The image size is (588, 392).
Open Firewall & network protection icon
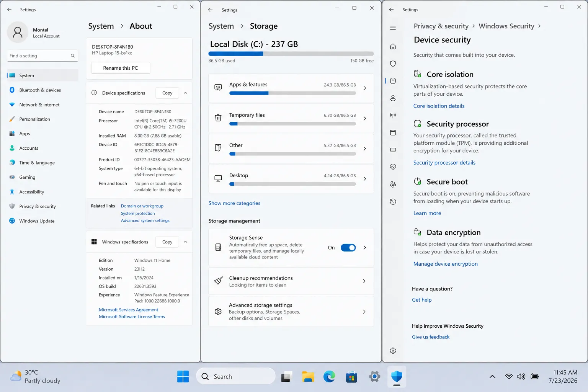393,115
